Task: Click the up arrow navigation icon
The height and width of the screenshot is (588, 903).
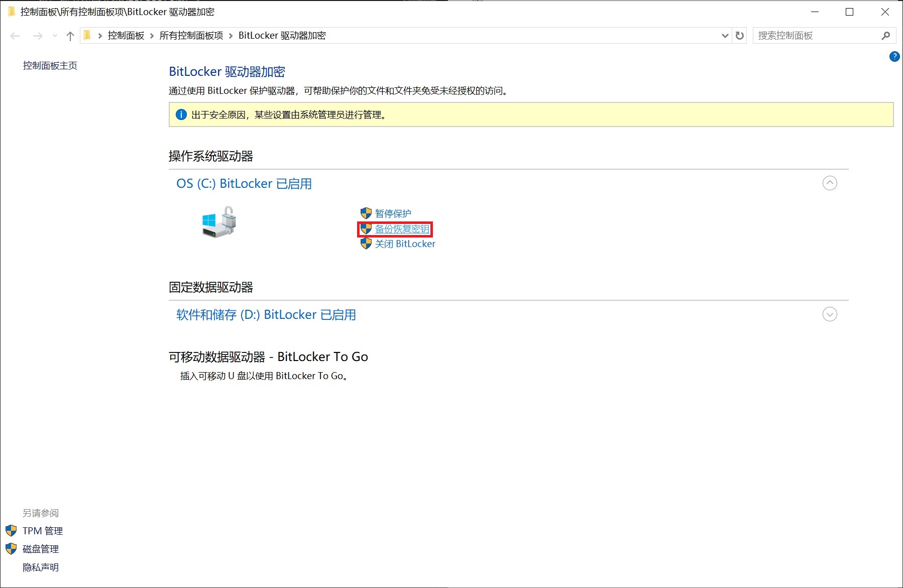Action: coord(70,35)
